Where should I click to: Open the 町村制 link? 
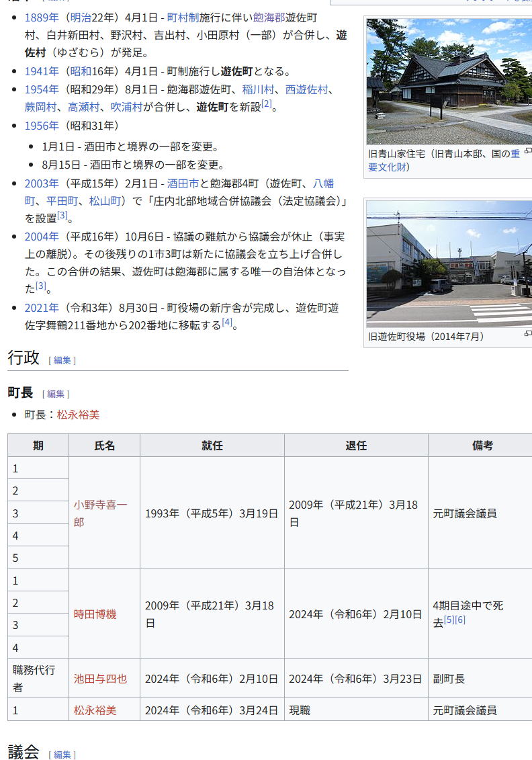point(183,17)
